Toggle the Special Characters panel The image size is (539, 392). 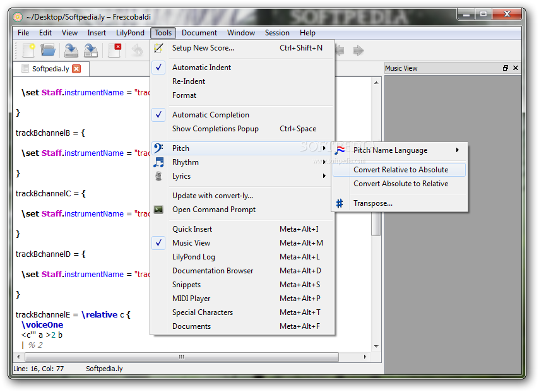click(243, 312)
